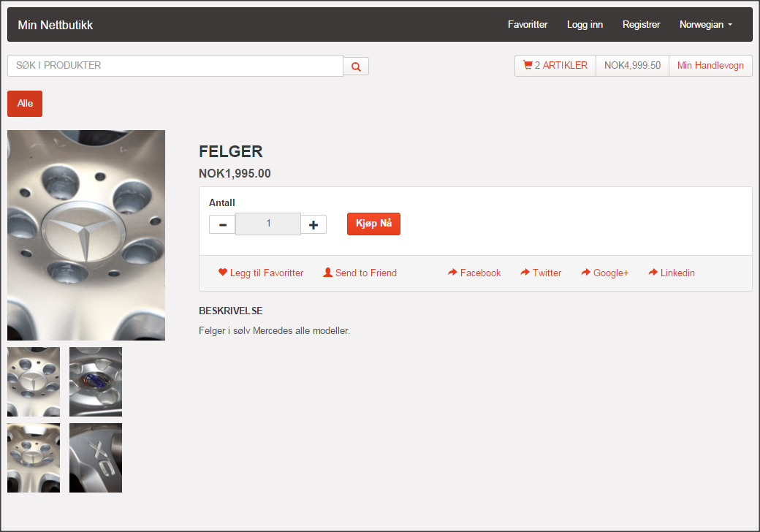Expand the Norwegian language dropdown
Image resolution: width=760 pixels, height=532 pixels.
coord(706,25)
